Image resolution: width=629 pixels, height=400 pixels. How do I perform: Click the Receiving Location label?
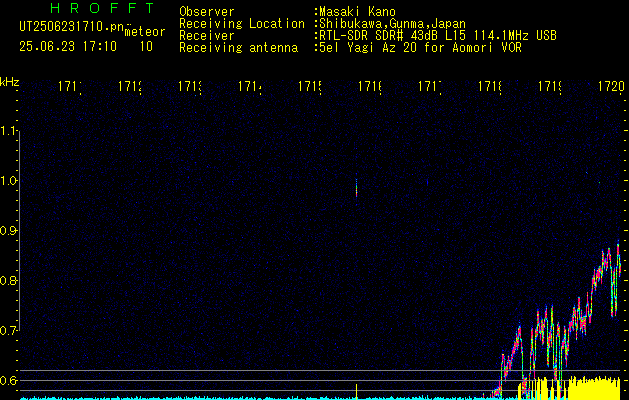coord(242,24)
